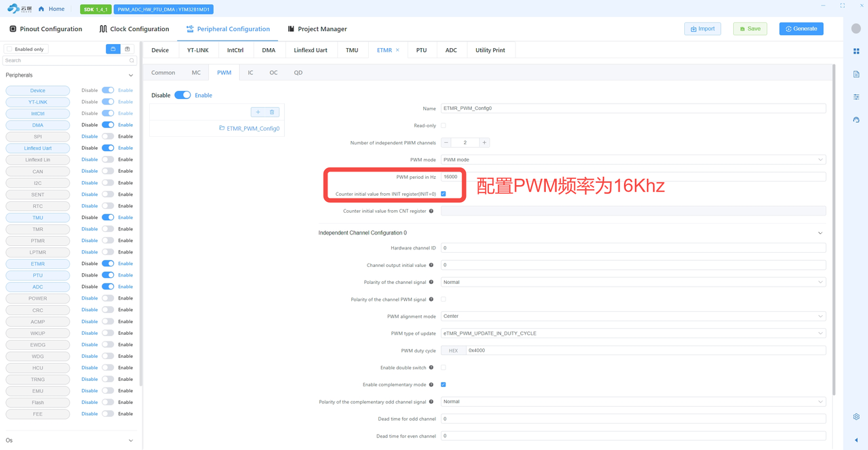The image size is (868, 450).
Task: Click the Import button
Action: coord(703,28)
